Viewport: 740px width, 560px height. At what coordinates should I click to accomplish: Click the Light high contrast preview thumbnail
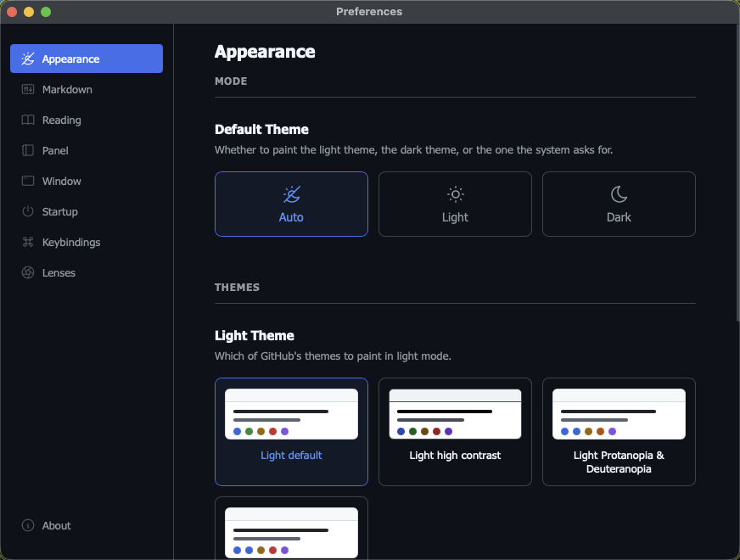[x=455, y=414]
